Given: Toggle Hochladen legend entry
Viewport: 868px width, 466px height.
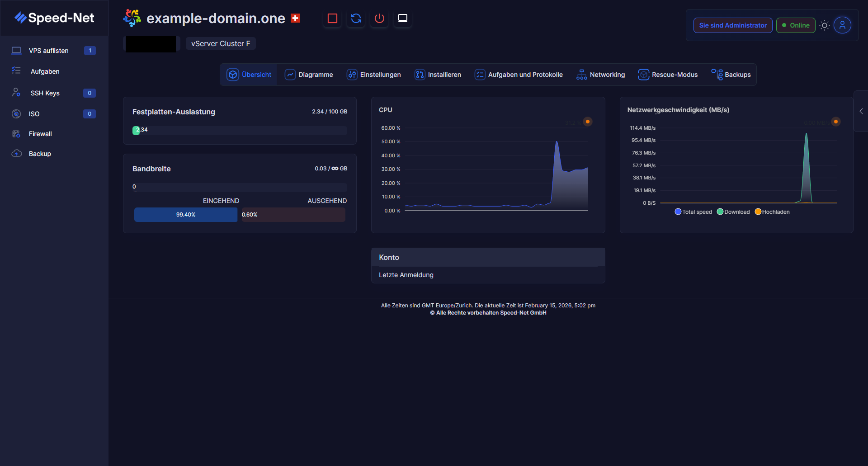Looking at the screenshot, I should click(772, 212).
